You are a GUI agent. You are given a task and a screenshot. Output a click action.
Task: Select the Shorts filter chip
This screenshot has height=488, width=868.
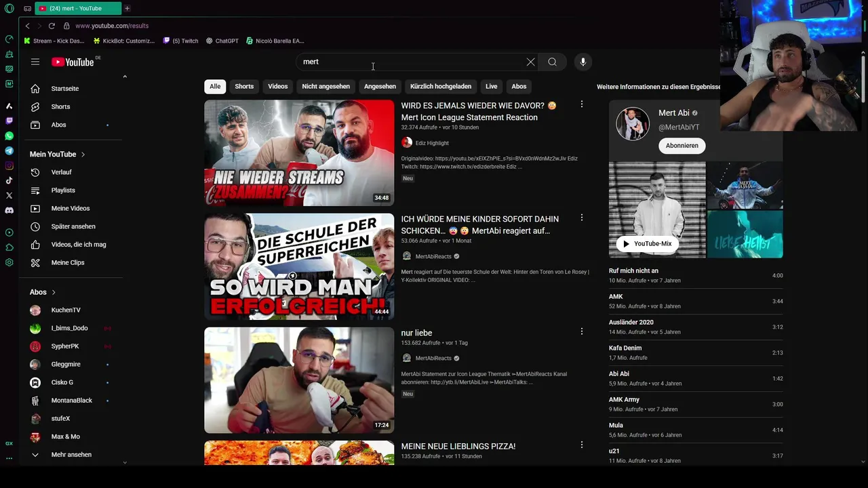tap(244, 87)
